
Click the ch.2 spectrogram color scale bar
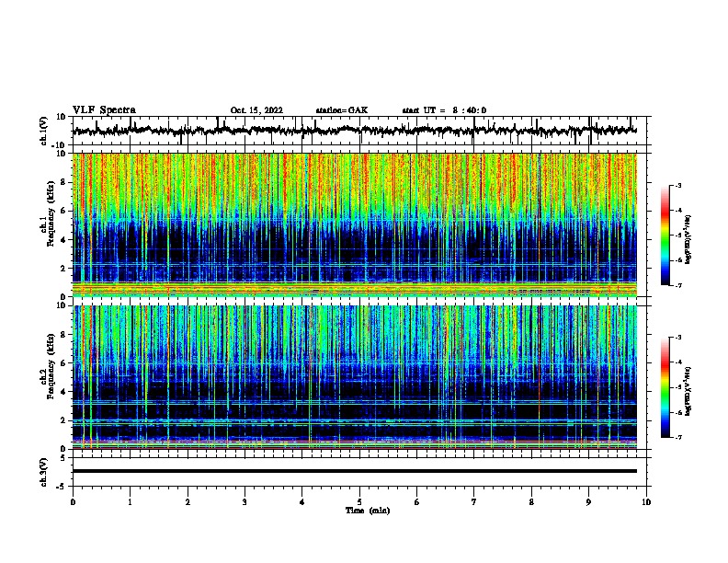pyautogui.click(x=665, y=387)
